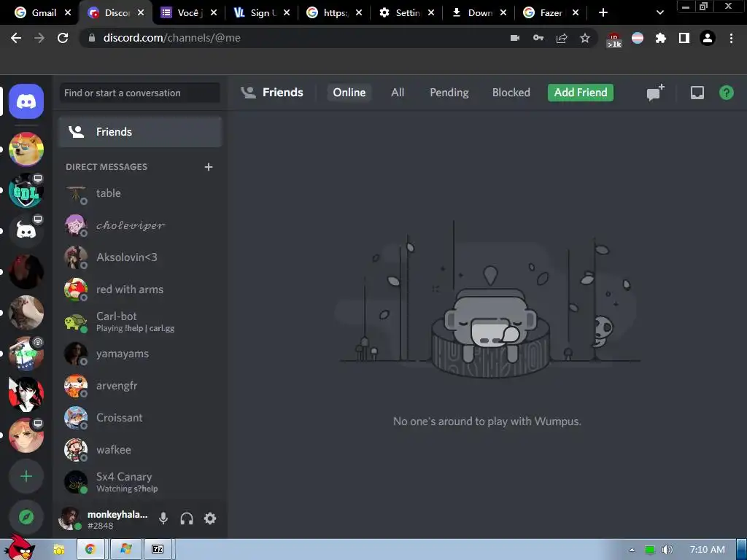
Task: Switch to the Online friends tab
Action: coord(349,93)
